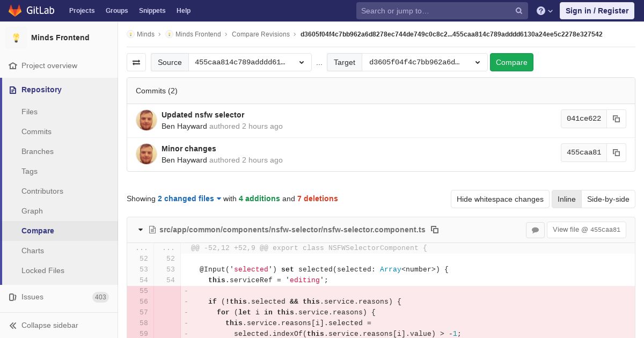This screenshot has width=644, height=338.
Task: Open the Updated nsfw selector commit
Action: [203, 115]
